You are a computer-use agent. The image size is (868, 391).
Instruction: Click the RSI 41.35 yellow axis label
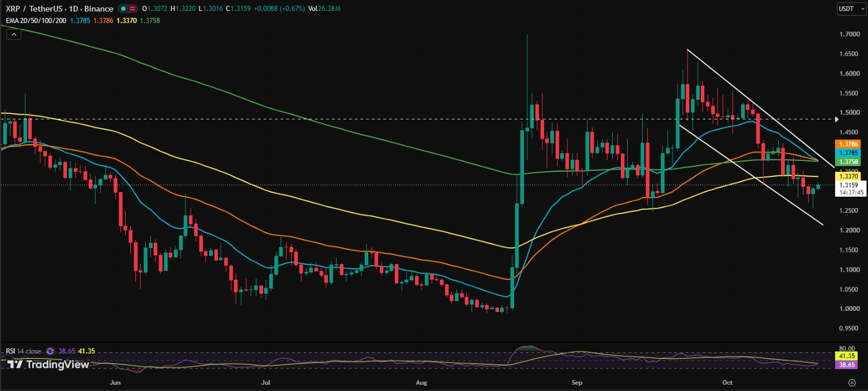pos(846,356)
